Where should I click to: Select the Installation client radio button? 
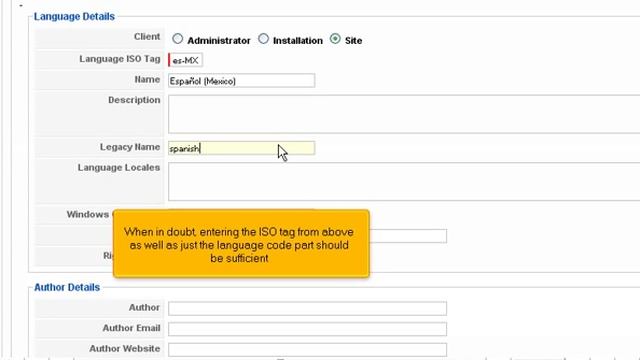(x=264, y=39)
